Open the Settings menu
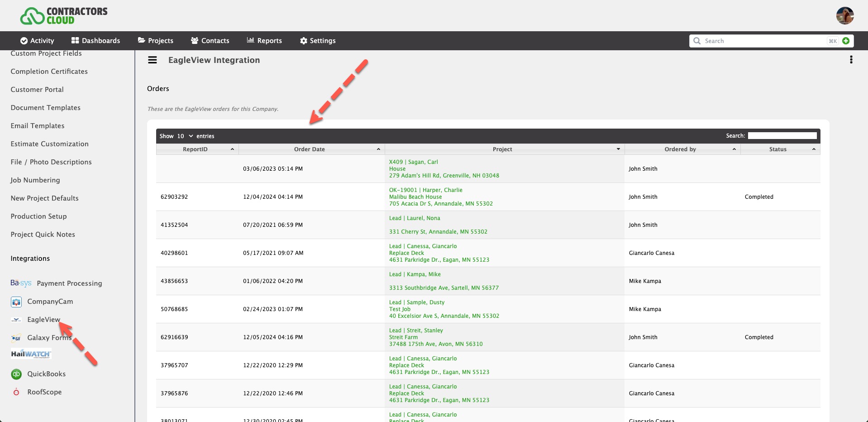The image size is (868, 422). coord(318,41)
